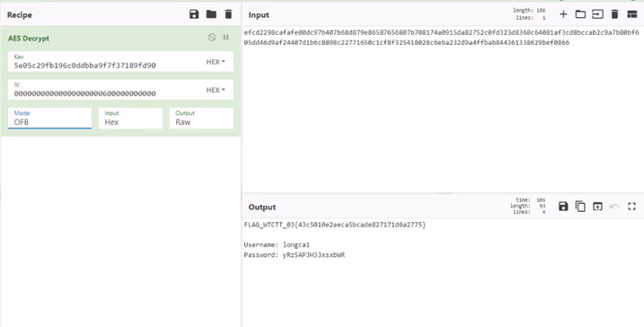Click the output time and length stats

(x=528, y=206)
